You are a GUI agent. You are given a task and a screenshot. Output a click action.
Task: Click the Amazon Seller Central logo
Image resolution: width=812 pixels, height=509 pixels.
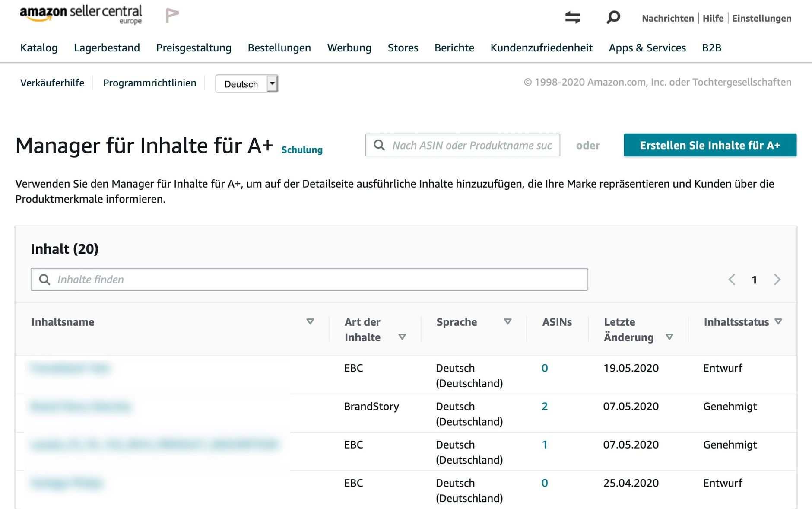pyautogui.click(x=81, y=15)
